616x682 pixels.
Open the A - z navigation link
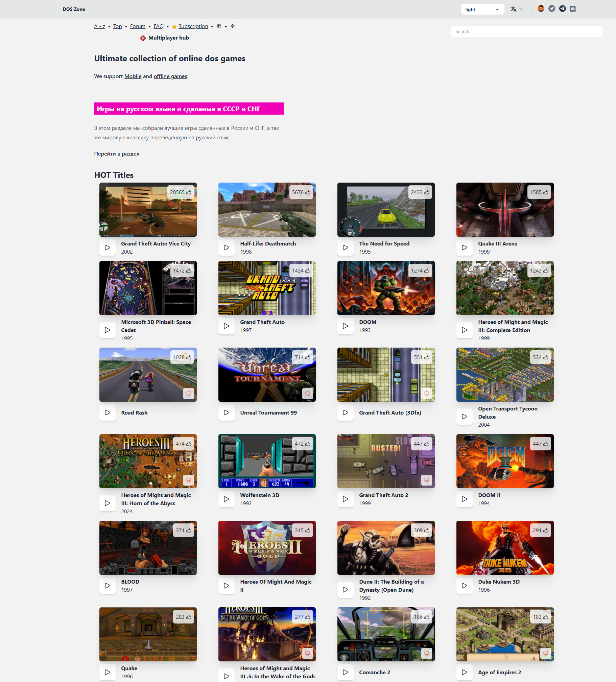[x=99, y=26]
